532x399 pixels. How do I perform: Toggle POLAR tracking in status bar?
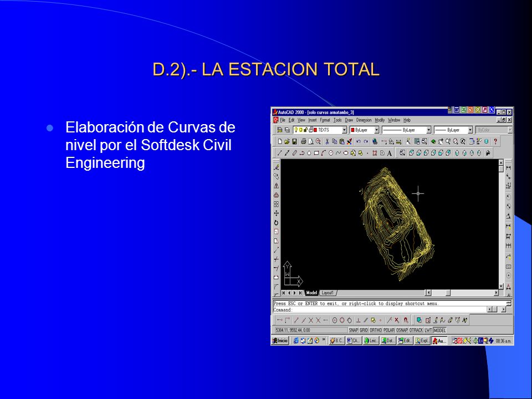(x=389, y=330)
